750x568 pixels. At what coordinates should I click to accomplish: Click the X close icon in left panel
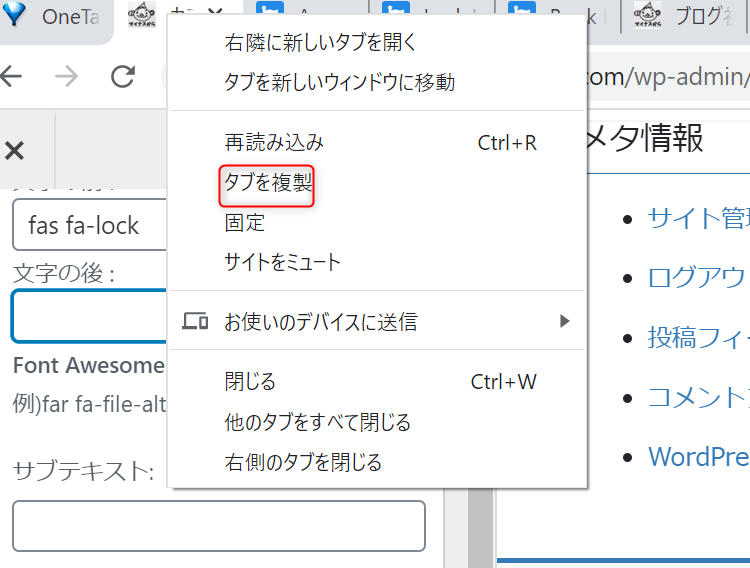pyautogui.click(x=14, y=151)
